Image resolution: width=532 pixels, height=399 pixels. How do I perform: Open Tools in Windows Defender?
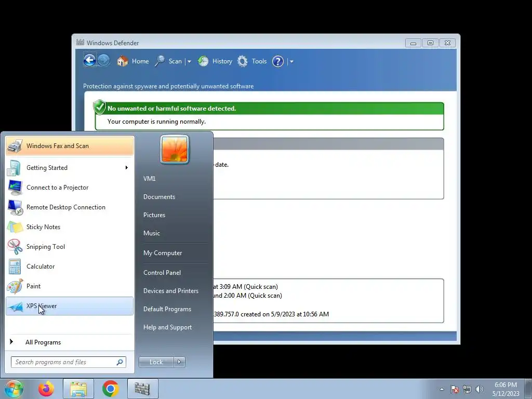252,61
